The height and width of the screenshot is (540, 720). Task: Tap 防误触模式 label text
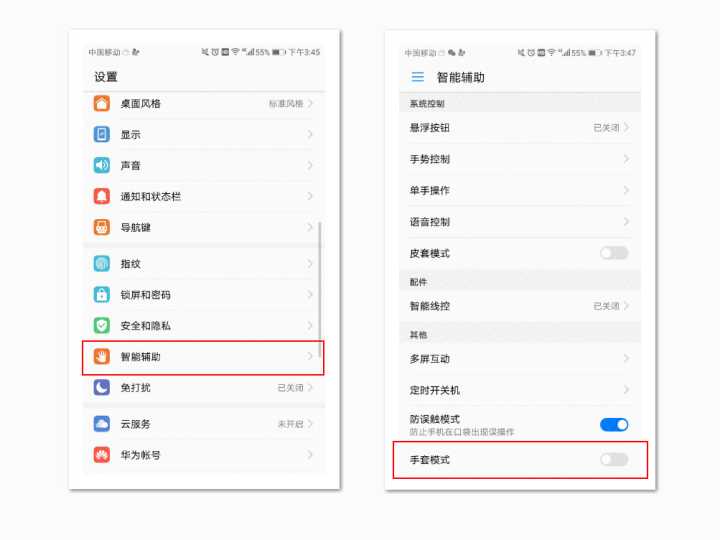[x=434, y=419]
